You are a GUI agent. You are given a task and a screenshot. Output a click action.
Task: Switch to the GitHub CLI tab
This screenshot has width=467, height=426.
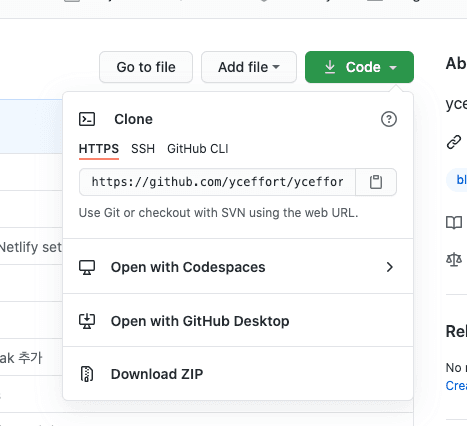coord(198,149)
